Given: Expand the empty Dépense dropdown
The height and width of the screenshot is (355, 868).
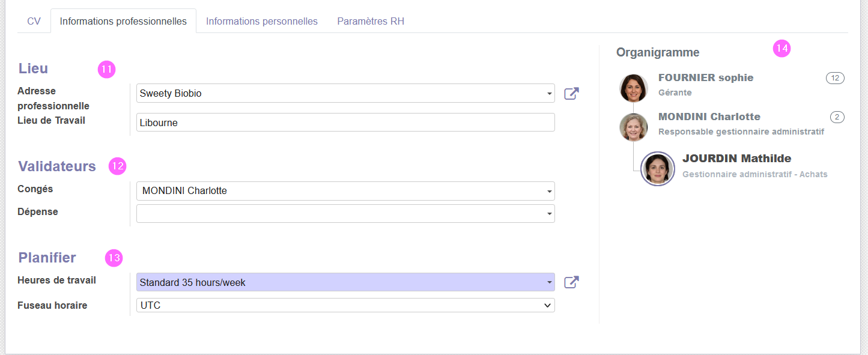Looking at the screenshot, I should tap(345, 213).
